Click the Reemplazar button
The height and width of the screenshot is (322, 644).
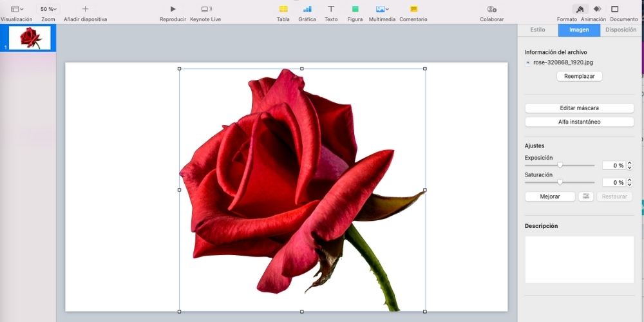[x=580, y=77]
